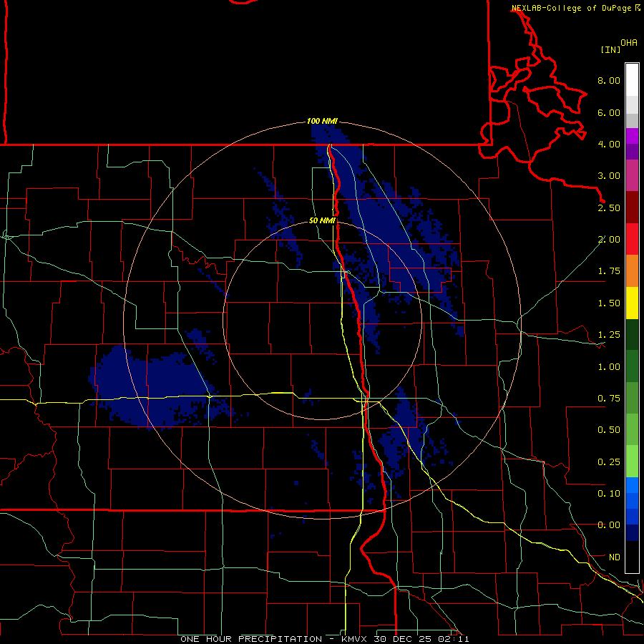Click the darkest green swatch near 1.25
The height and width of the screenshot is (644, 644).
pos(632,335)
